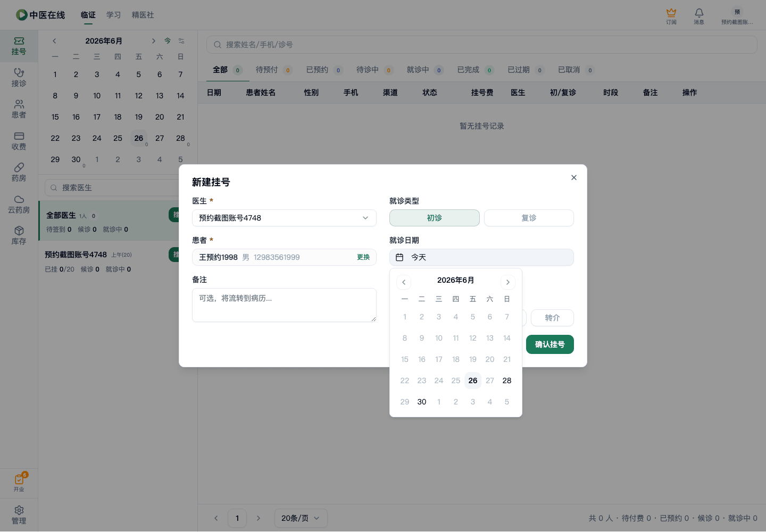Click the 患者姓名 column header
Viewport: 766px width, 532px height.
(261, 92)
